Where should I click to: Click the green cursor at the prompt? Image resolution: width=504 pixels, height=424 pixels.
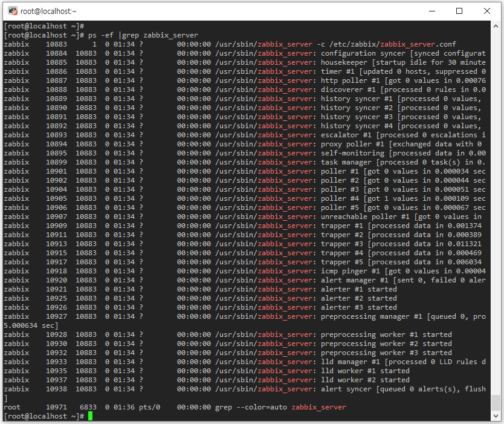click(x=90, y=416)
